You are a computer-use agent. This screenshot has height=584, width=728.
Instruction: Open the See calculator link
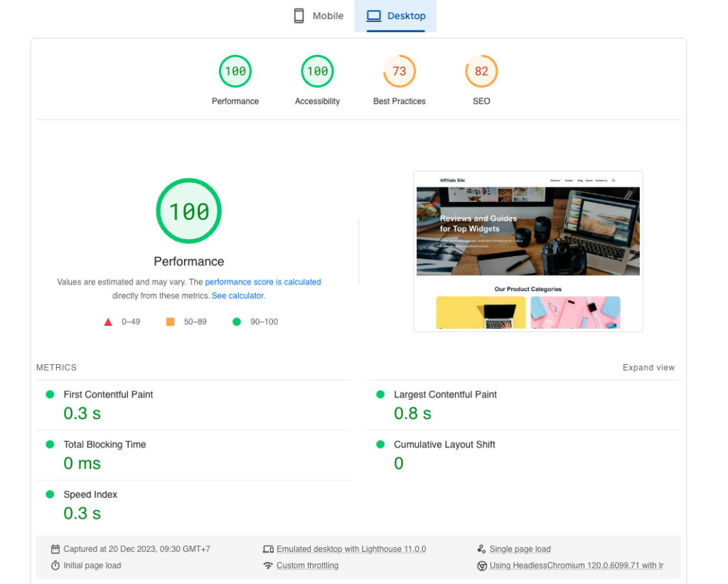coord(237,295)
